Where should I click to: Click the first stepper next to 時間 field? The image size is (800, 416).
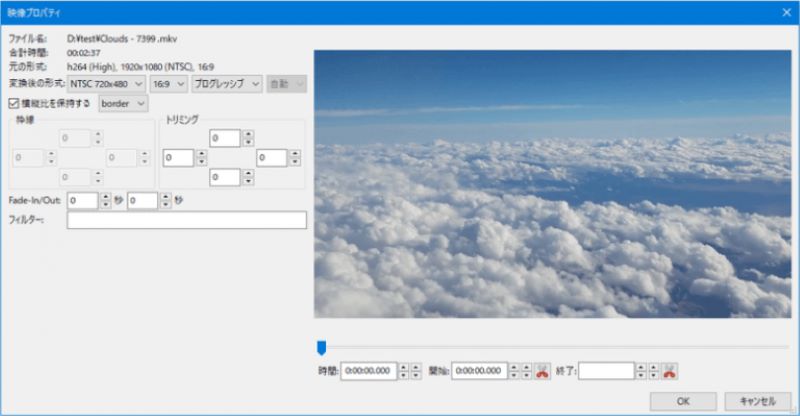tap(404, 371)
